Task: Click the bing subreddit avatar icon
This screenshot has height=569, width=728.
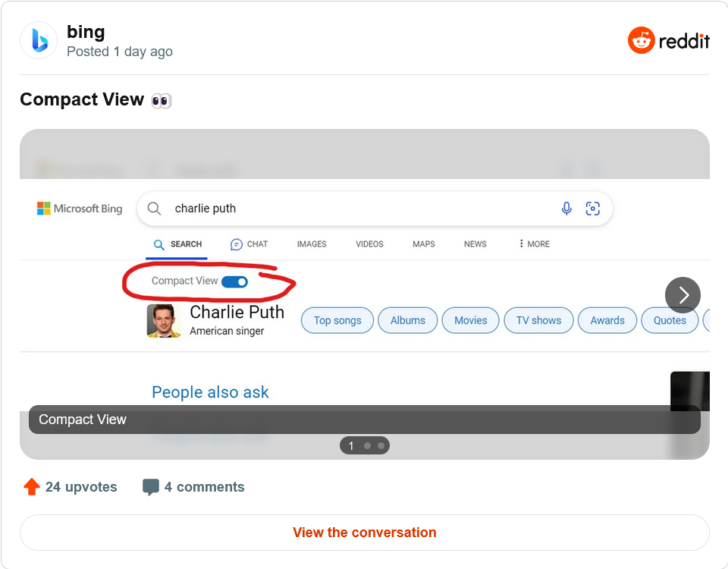Action: (x=39, y=40)
